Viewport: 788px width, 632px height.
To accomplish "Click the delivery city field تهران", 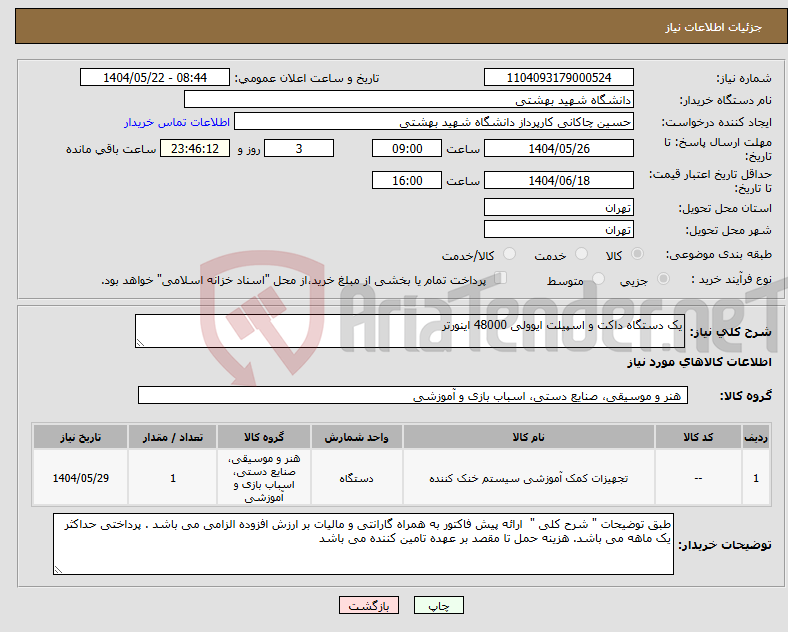I will pos(558,230).
